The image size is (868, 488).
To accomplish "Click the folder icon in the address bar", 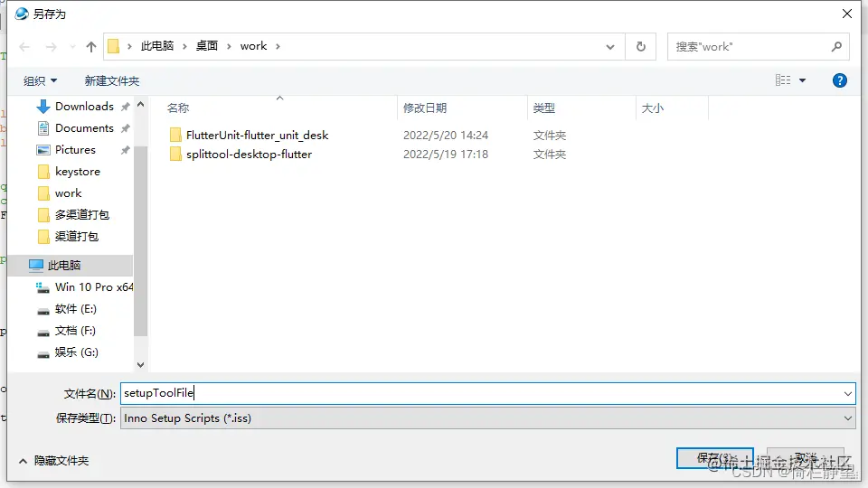I will pyautogui.click(x=114, y=46).
